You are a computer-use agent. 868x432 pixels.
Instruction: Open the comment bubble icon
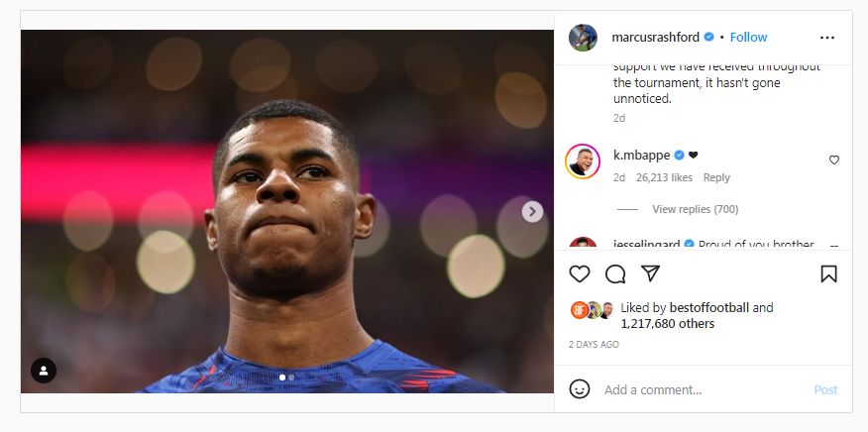point(615,273)
